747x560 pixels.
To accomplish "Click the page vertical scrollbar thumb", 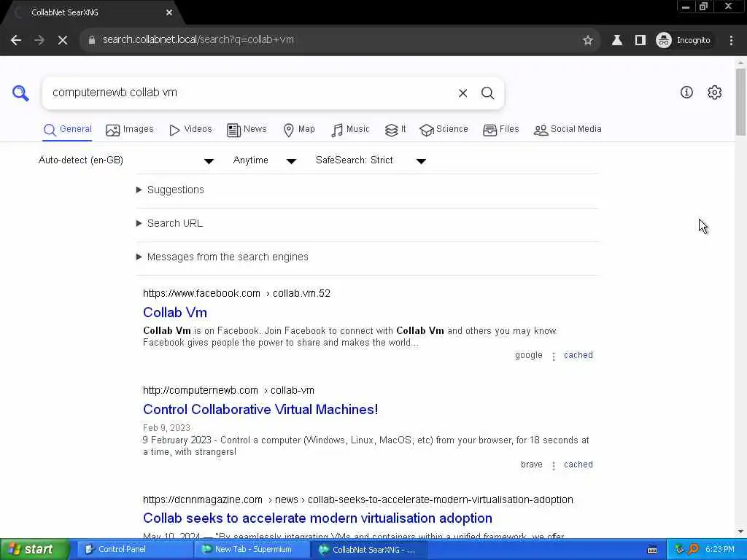I will point(740,102).
